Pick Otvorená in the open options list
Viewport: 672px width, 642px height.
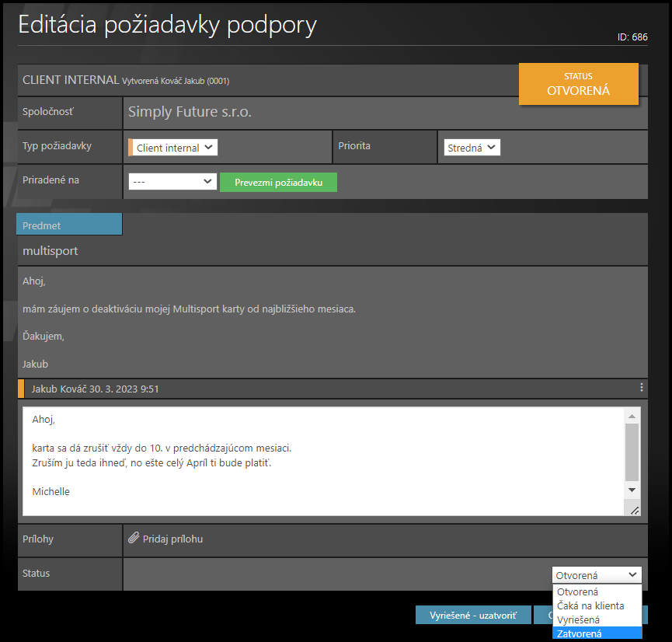click(577, 592)
